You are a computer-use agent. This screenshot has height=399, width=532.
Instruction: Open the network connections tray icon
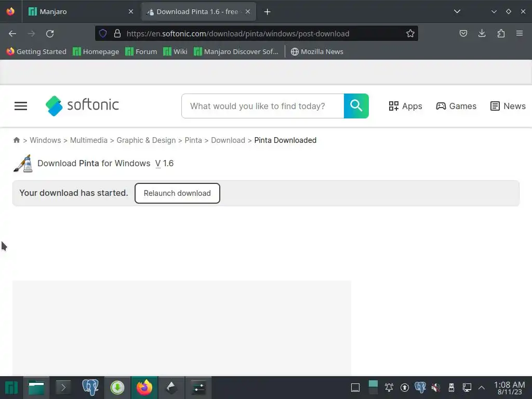pos(467,388)
